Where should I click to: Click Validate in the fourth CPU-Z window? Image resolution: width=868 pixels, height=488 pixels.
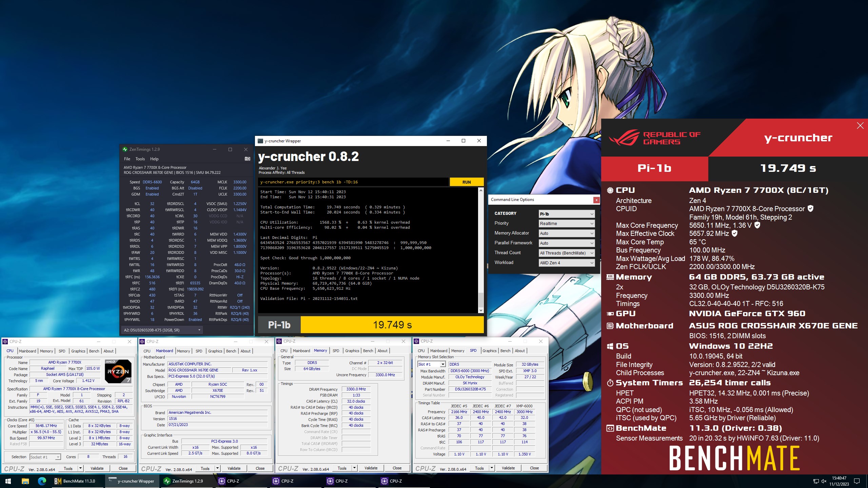(x=508, y=468)
